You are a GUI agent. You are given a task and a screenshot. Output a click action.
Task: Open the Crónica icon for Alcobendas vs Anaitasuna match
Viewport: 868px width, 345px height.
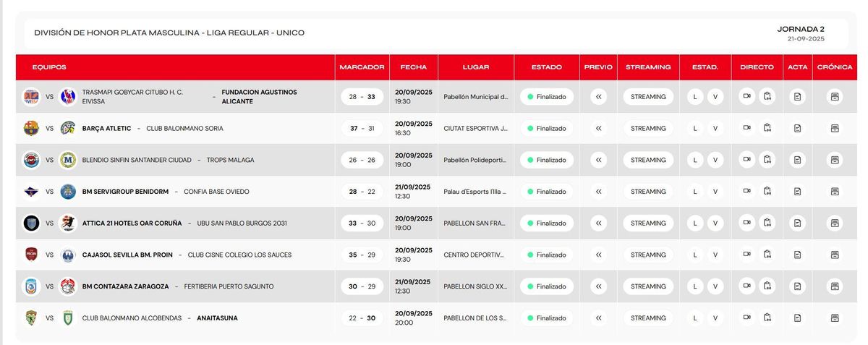click(x=835, y=318)
